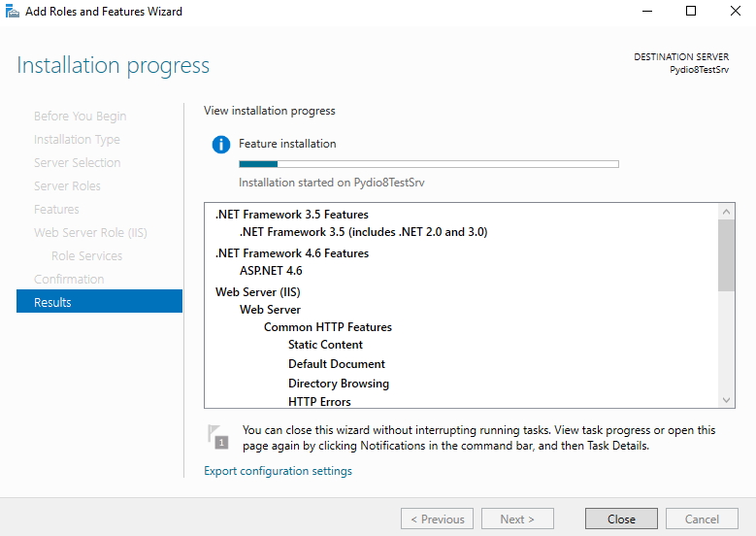Click 'Installation started on Pydio8TestSrv' text
This screenshot has height=536, width=756.
click(332, 183)
